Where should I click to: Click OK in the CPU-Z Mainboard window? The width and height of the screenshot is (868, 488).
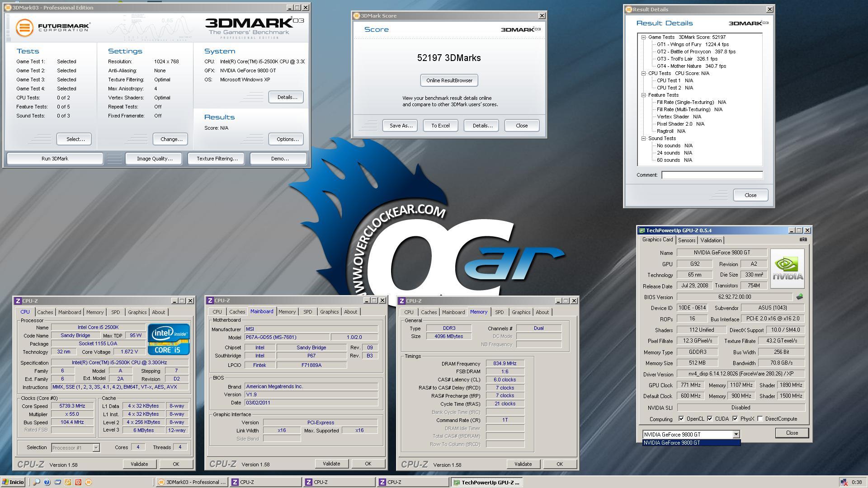click(368, 464)
